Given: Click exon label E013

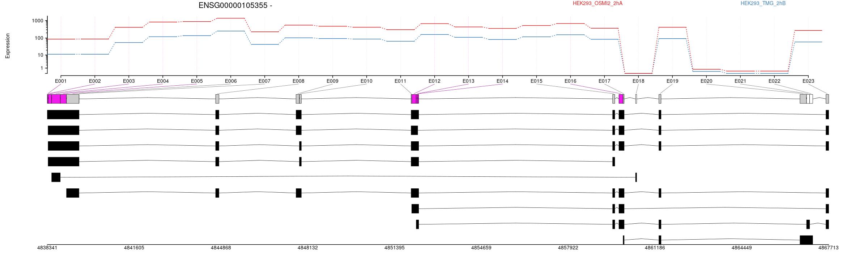Looking at the screenshot, I should [x=468, y=81].
